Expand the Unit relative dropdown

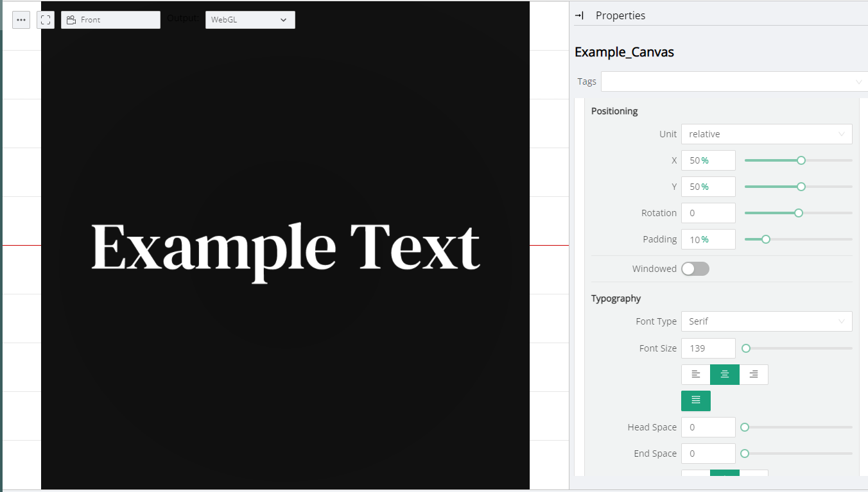click(x=766, y=134)
